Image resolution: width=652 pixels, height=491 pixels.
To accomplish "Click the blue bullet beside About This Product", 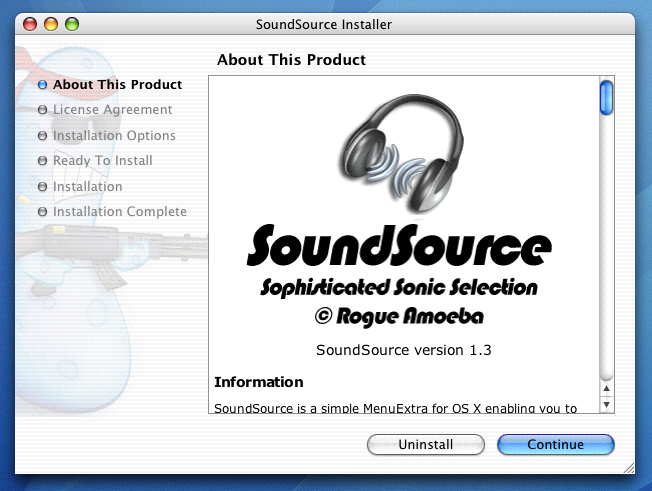I will click(x=42, y=85).
